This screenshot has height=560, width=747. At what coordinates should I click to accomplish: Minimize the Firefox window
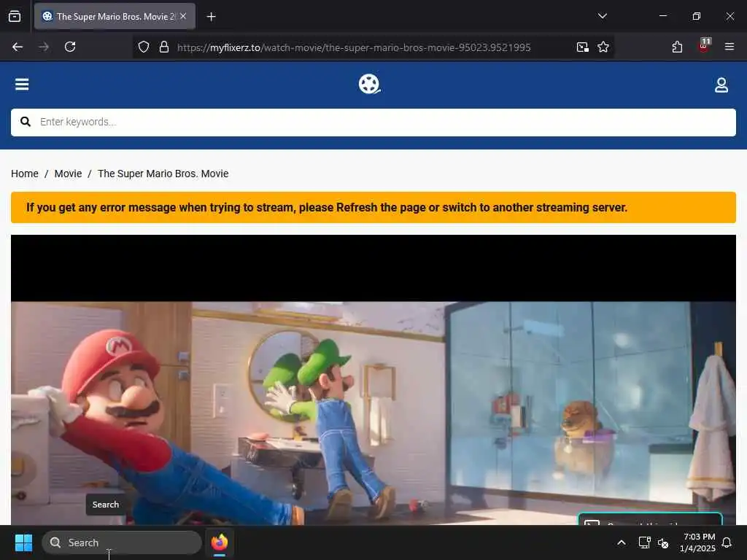[x=662, y=16]
